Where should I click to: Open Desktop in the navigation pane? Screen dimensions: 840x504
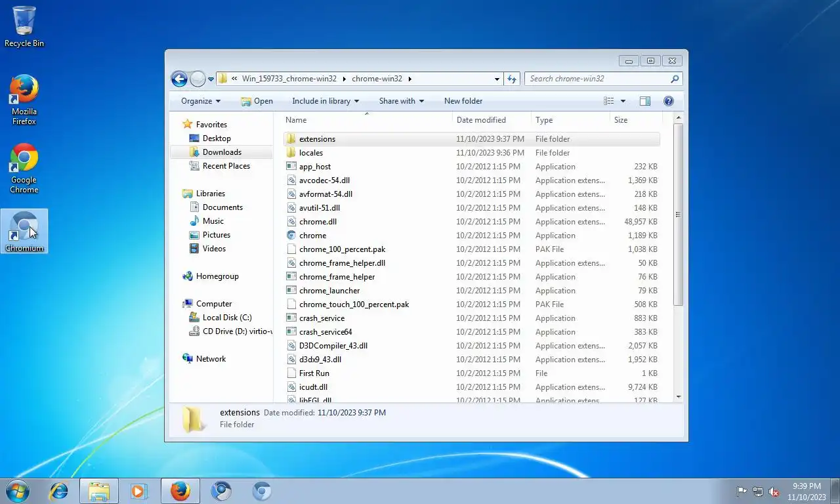(x=217, y=138)
